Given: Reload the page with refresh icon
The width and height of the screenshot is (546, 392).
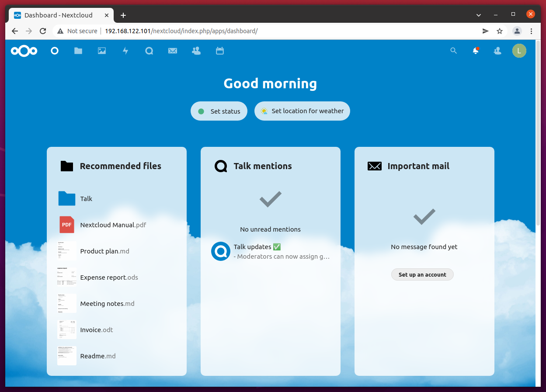Looking at the screenshot, I should coord(43,31).
